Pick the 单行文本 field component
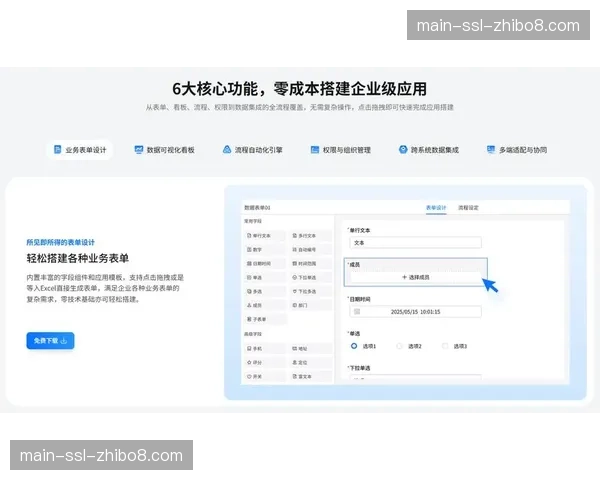Viewport: 600px width, 480px height. [265, 235]
